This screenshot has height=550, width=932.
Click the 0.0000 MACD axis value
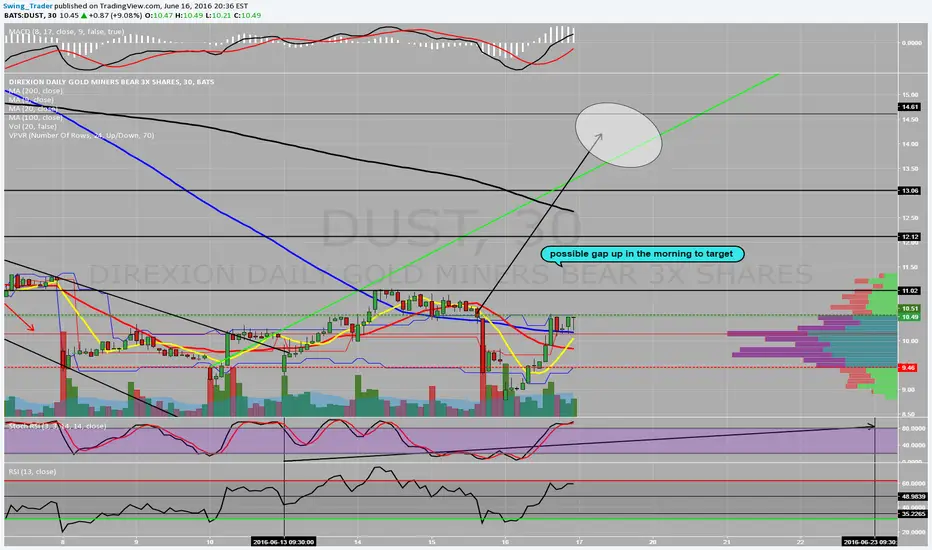pos(911,43)
